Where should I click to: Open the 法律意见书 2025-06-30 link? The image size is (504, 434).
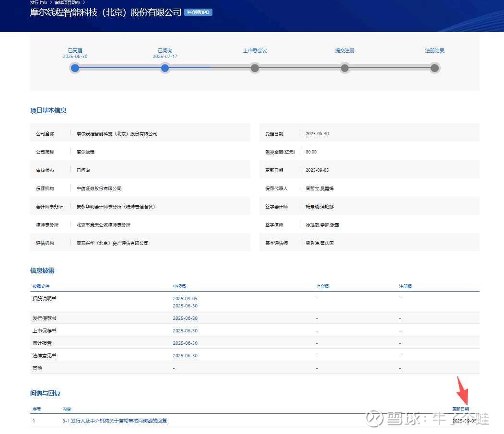[x=185, y=355]
